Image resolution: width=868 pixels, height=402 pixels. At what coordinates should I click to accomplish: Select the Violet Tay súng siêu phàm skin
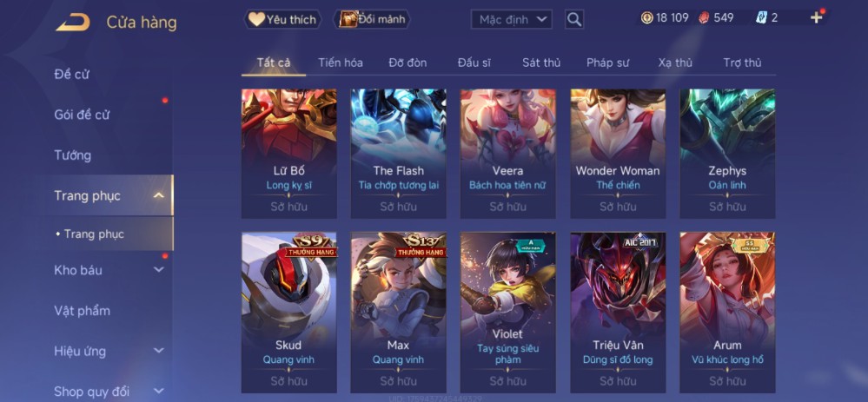click(x=507, y=313)
